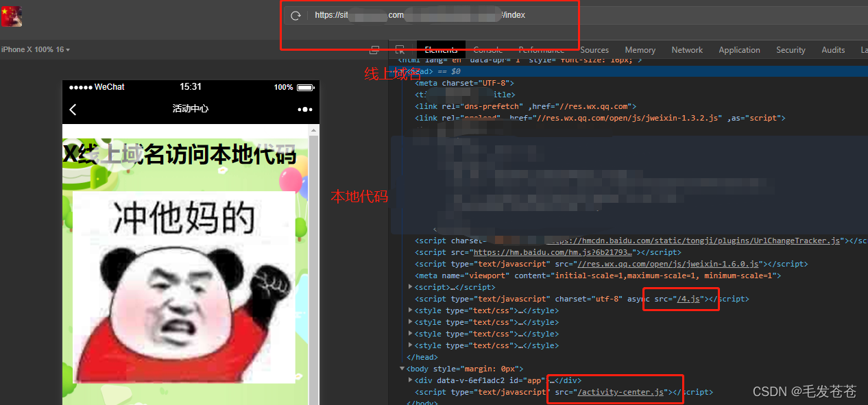
Task: Expand the collapsed script element node
Action: 411,287
